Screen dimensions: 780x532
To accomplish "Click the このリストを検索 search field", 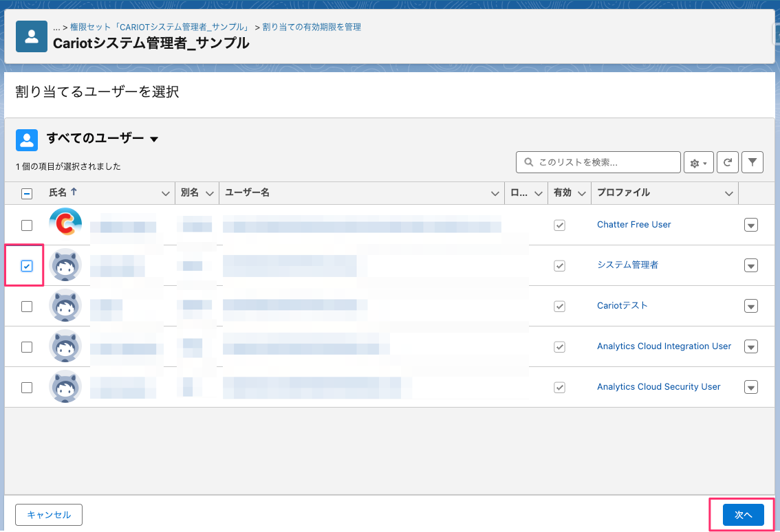I will 598,163.
